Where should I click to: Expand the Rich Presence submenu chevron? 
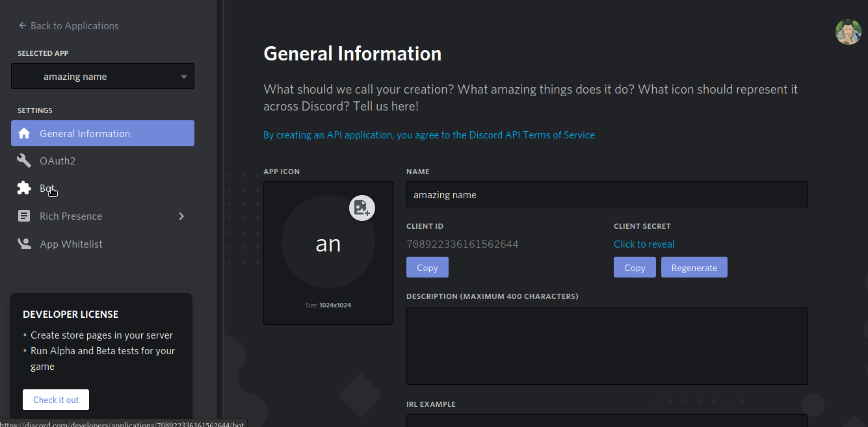[181, 216]
